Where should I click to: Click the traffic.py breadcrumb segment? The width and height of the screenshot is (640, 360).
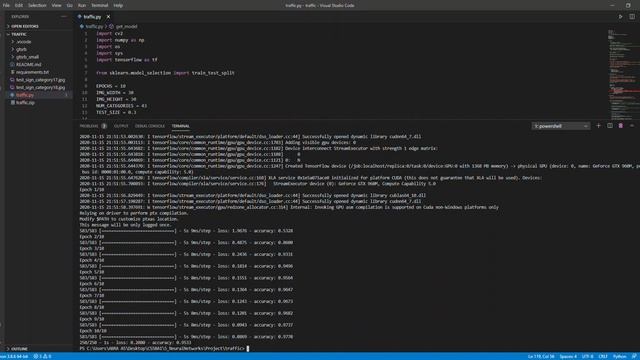tap(94, 27)
